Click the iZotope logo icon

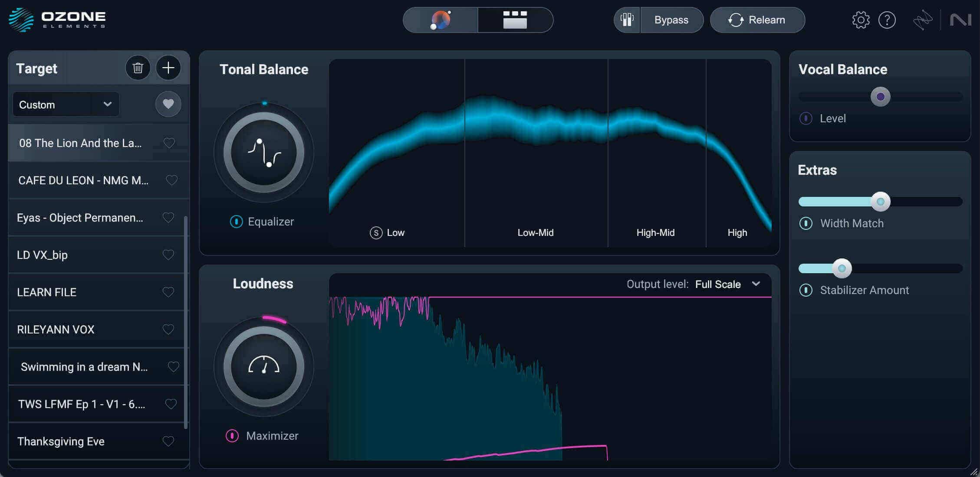(923, 20)
